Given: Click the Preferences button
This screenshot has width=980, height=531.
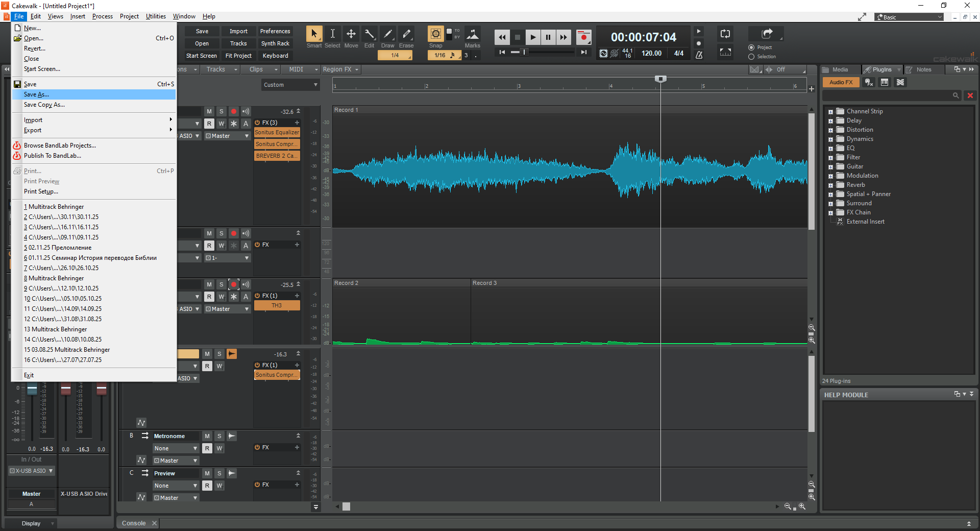Looking at the screenshot, I should [275, 31].
